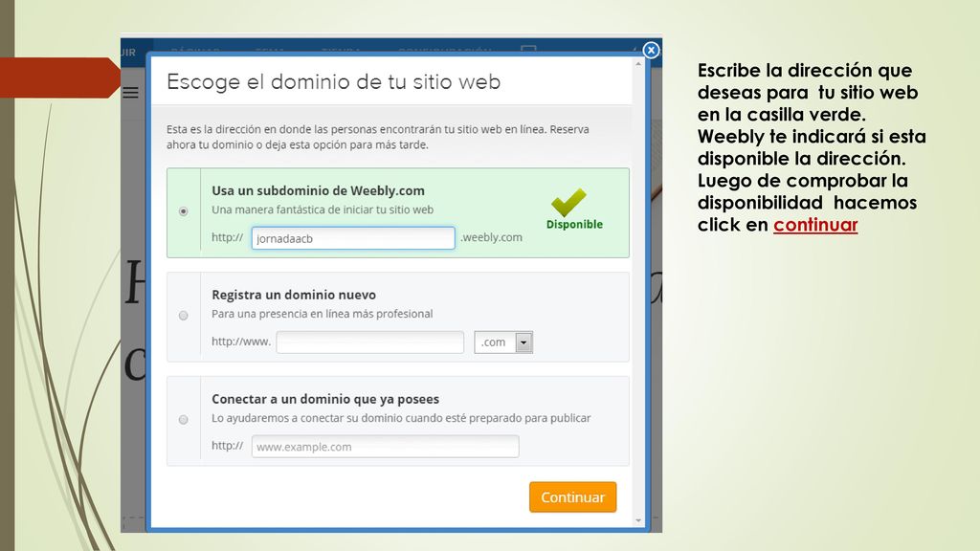980x551 pixels.
Task: Click the dialog scrollbar up arrow
Action: (638, 64)
